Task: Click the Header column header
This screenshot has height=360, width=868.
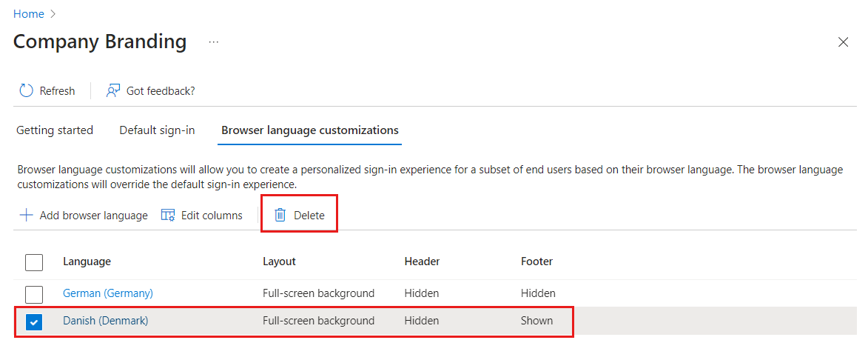Action: point(422,261)
